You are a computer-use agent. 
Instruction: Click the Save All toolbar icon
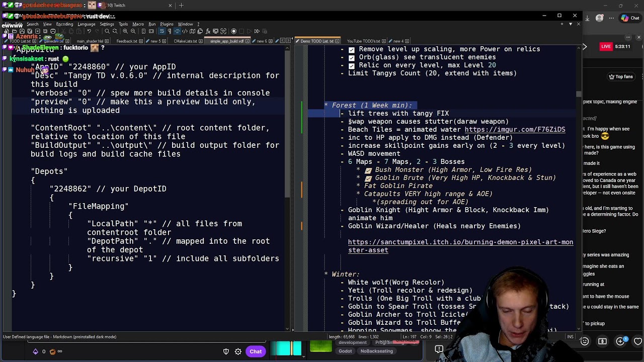[x=30, y=31]
